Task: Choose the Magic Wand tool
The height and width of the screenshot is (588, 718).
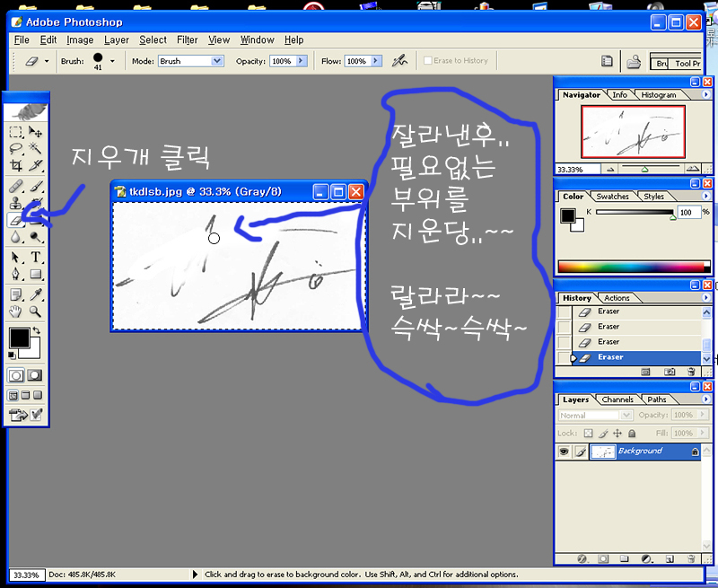Action: 37,149
